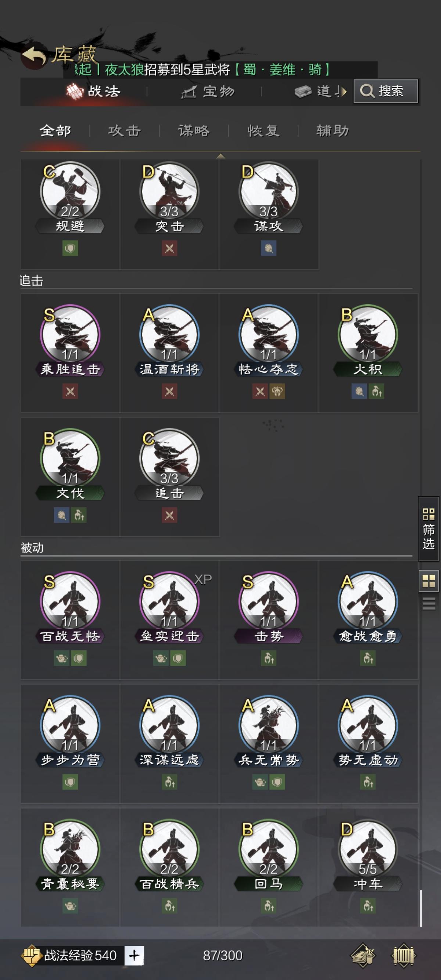Open the 乘胜追击 S-rank skill icon
Viewport: 441px width, 980px height.
click(x=70, y=334)
